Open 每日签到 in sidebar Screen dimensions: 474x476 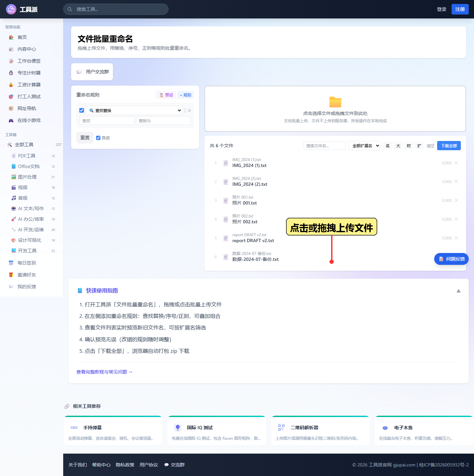pyautogui.click(x=31, y=263)
